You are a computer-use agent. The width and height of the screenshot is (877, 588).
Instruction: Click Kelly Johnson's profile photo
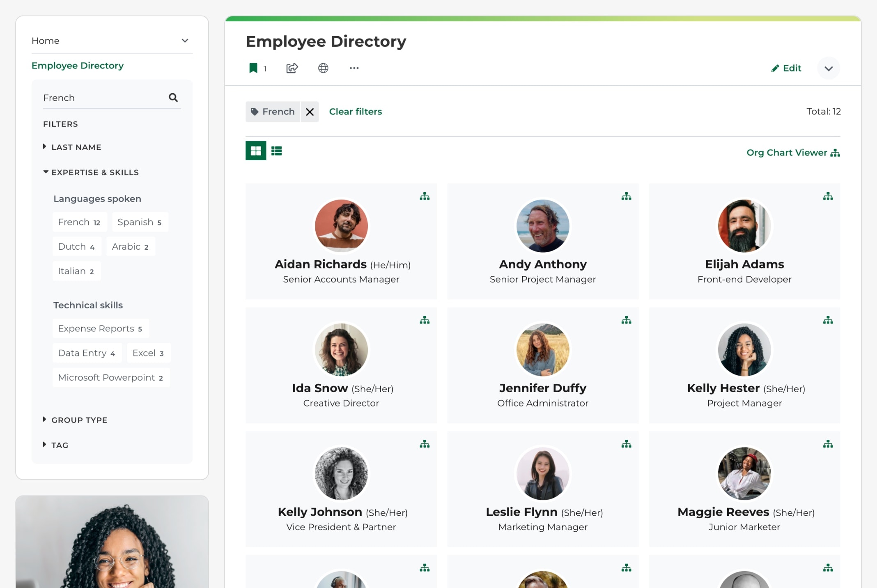click(x=341, y=473)
